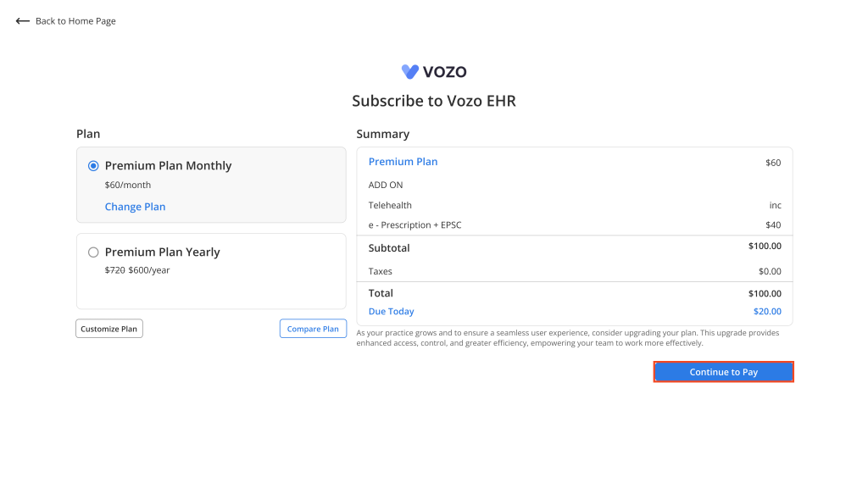This screenshot has width=868, height=488.
Task: Click the Premium Plan Yearly card
Action: coord(211,271)
